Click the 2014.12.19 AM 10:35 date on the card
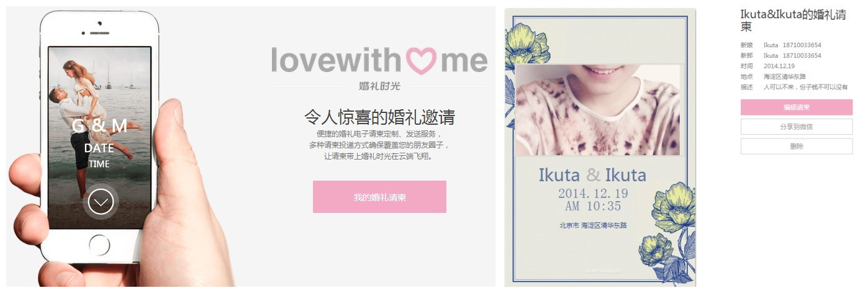 click(593, 199)
